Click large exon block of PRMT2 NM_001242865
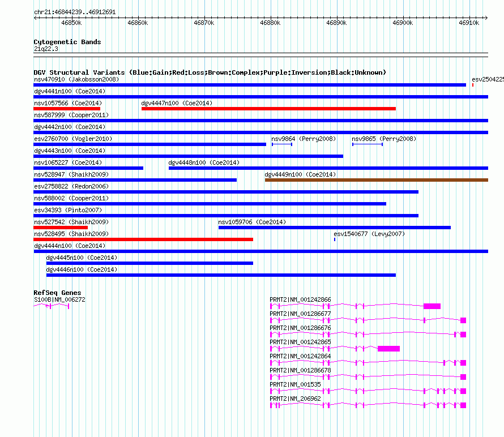The height and width of the screenshot is (437, 504). (x=388, y=349)
